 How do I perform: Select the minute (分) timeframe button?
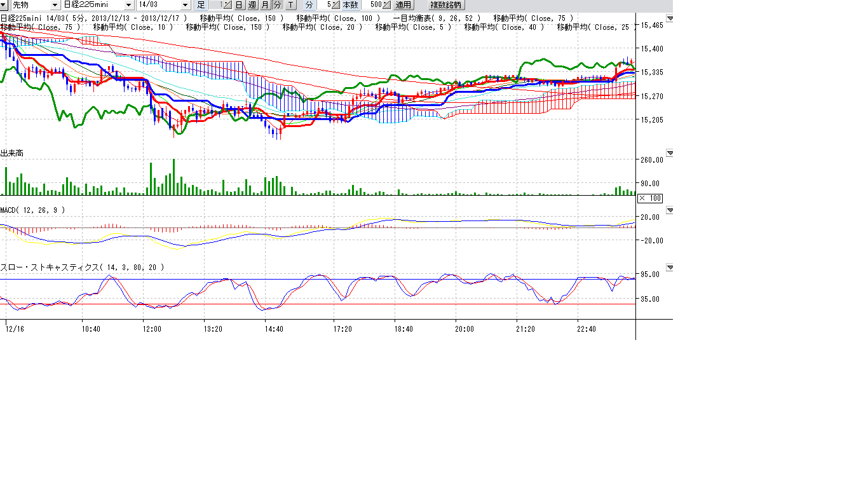click(277, 5)
